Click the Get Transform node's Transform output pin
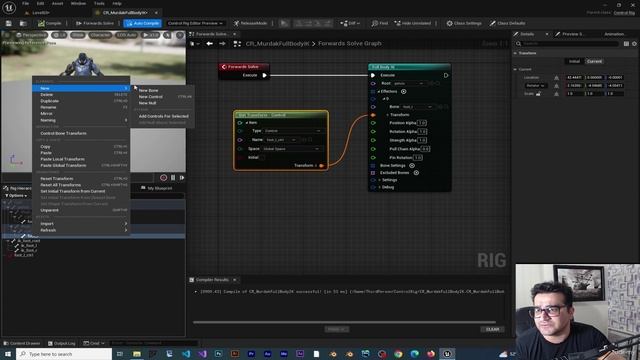 pyautogui.click(x=321, y=165)
